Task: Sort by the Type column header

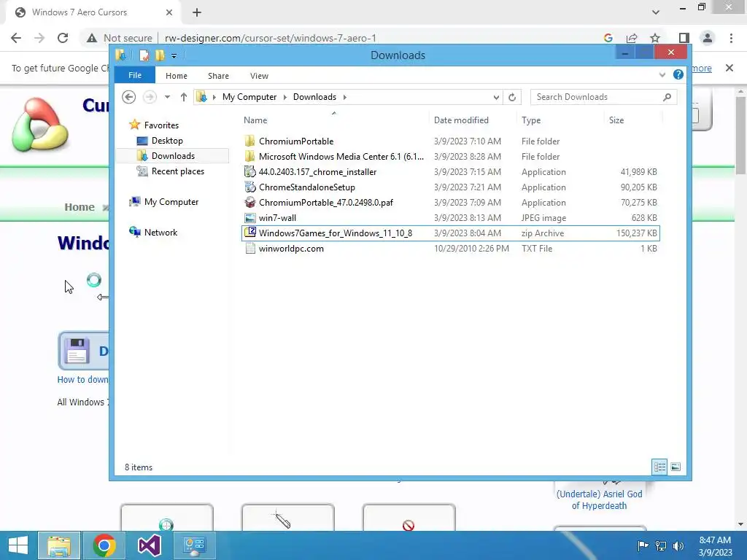Action: pos(531,120)
